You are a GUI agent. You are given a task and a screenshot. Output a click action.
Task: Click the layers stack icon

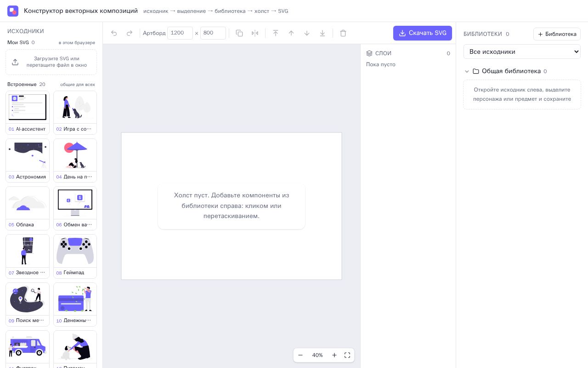click(369, 53)
